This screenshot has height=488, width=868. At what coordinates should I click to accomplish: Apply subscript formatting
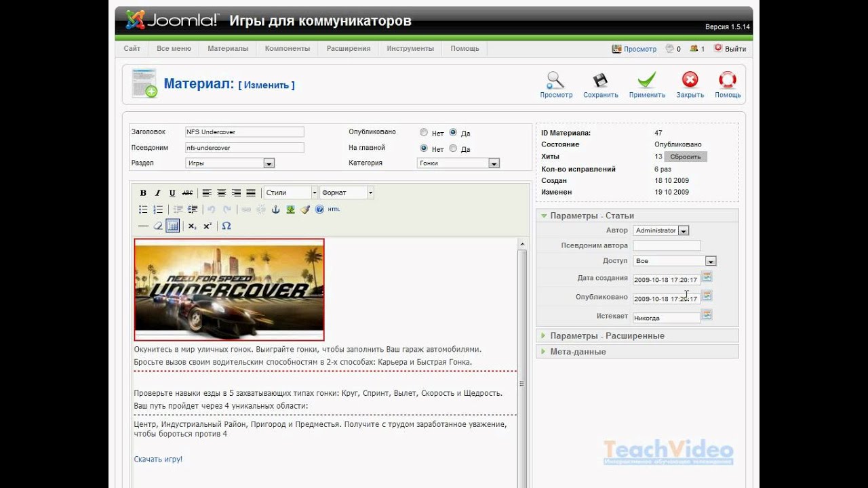(192, 226)
